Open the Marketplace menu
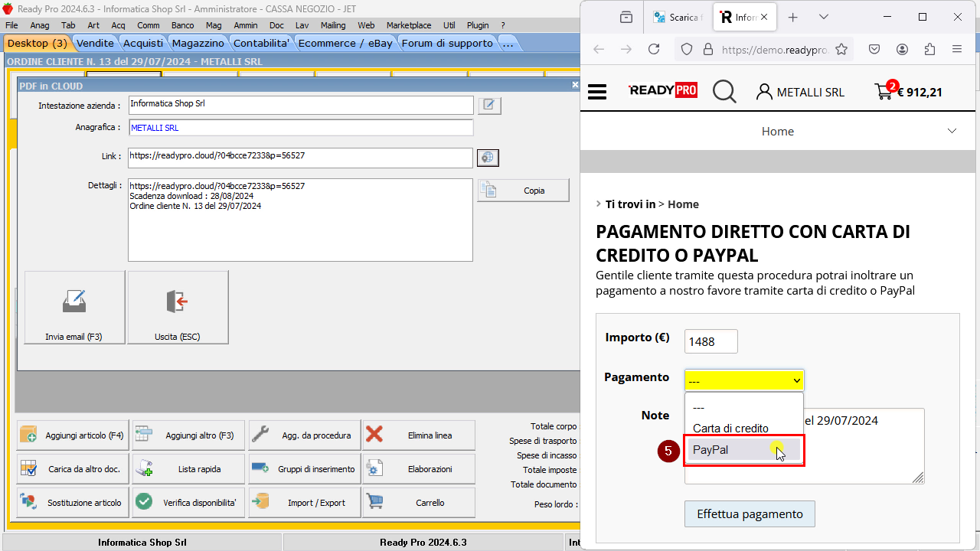Screen dimensions: 980x551 pos(409,25)
